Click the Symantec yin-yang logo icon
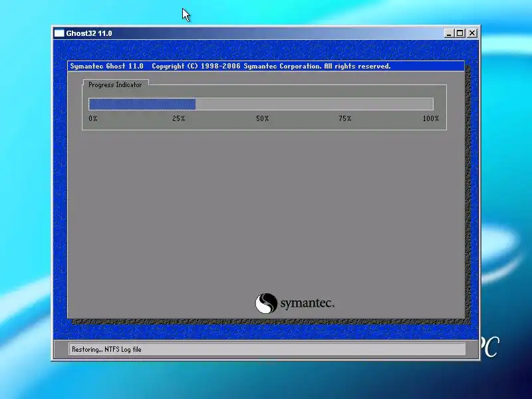The height and width of the screenshot is (399, 532). [267, 303]
